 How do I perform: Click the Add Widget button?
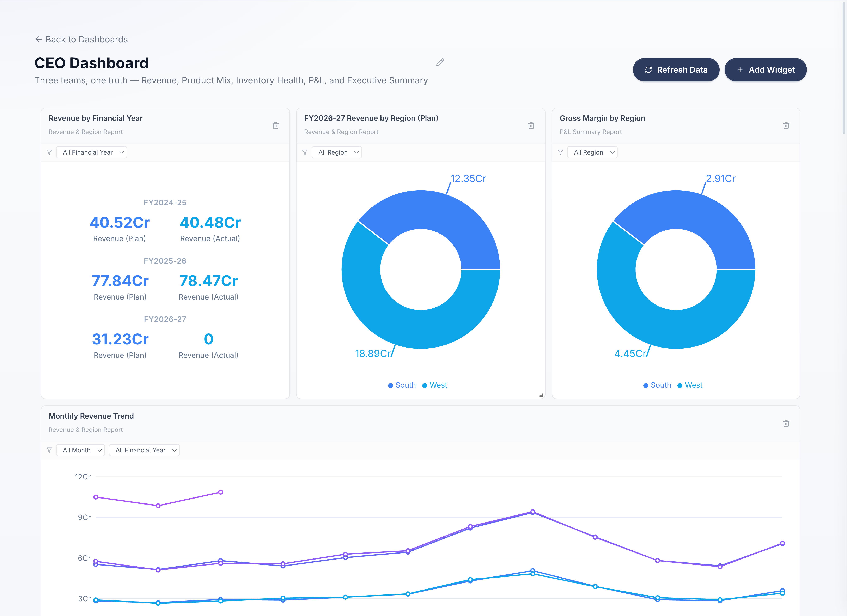tap(766, 70)
